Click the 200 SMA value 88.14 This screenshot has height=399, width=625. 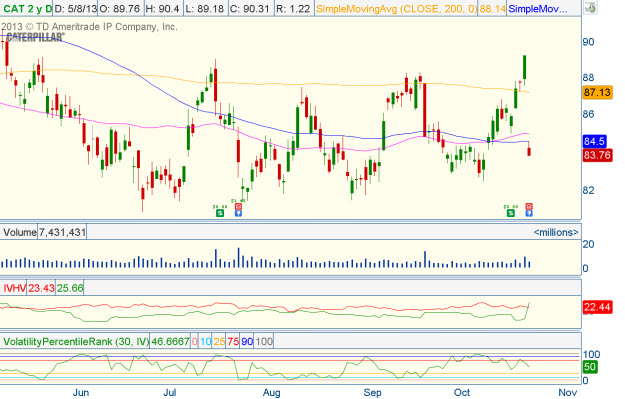[492, 8]
